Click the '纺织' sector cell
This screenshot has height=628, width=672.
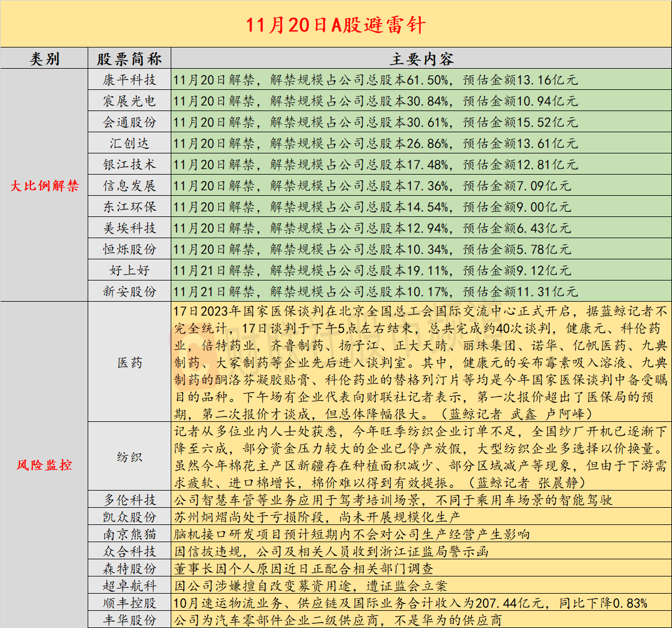(x=129, y=457)
